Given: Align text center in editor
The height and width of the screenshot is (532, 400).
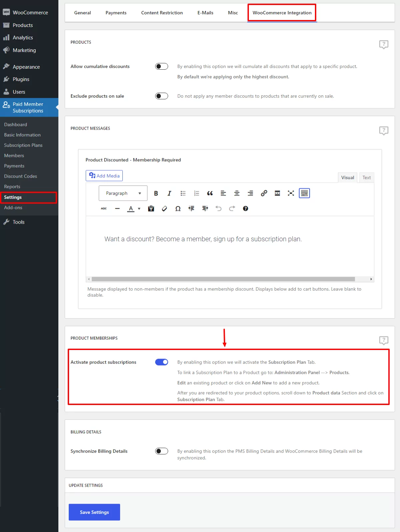Looking at the screenshot, I should click(237, 193).
